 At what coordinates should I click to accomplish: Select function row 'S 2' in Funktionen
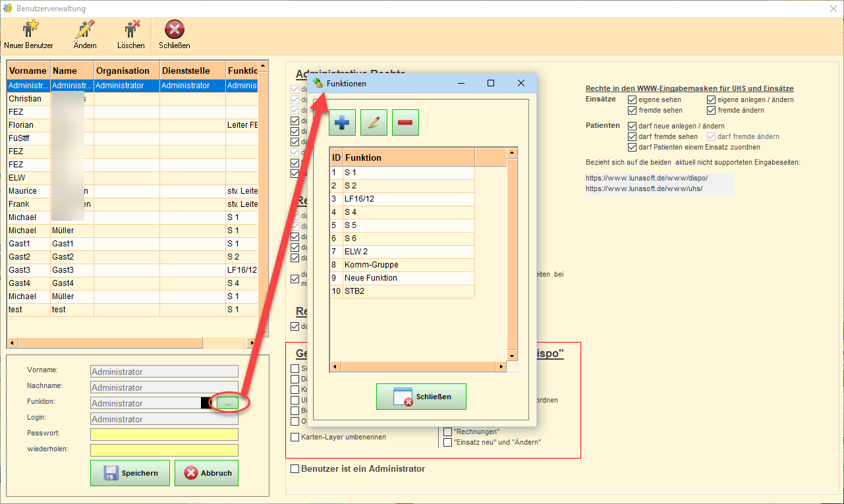click(x=402, y=186)
